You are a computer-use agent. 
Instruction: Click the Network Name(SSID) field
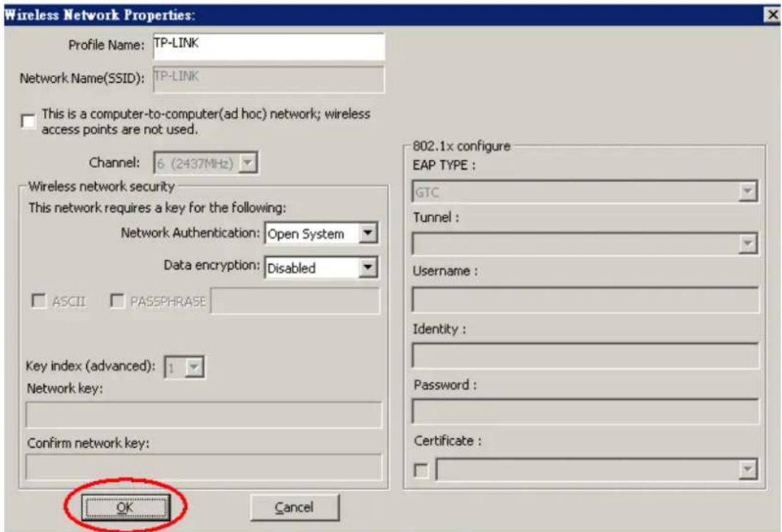coord(269,79)
